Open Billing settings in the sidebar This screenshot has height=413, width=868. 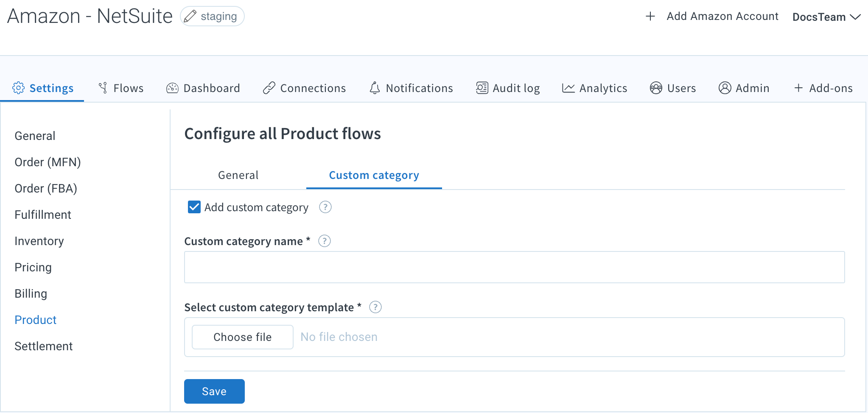tap(31, 293)
